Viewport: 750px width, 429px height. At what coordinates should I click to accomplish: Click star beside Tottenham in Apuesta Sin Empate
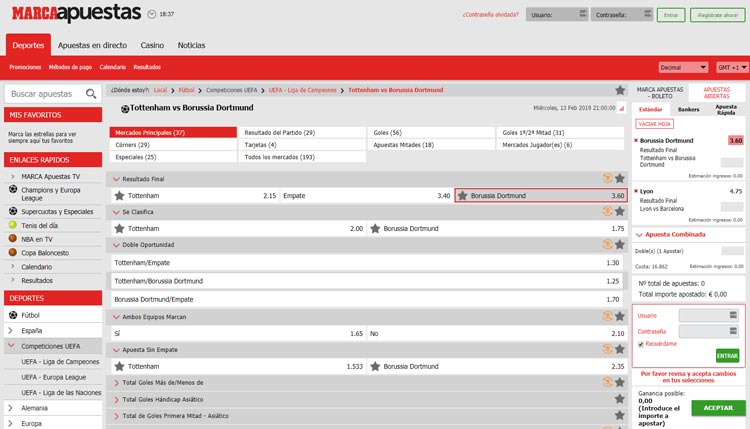pyautogui.click(x=120, y=366)
